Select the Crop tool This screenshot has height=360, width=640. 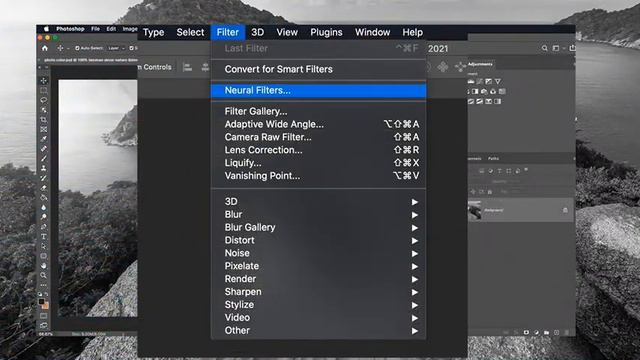[x=44, y=120]
